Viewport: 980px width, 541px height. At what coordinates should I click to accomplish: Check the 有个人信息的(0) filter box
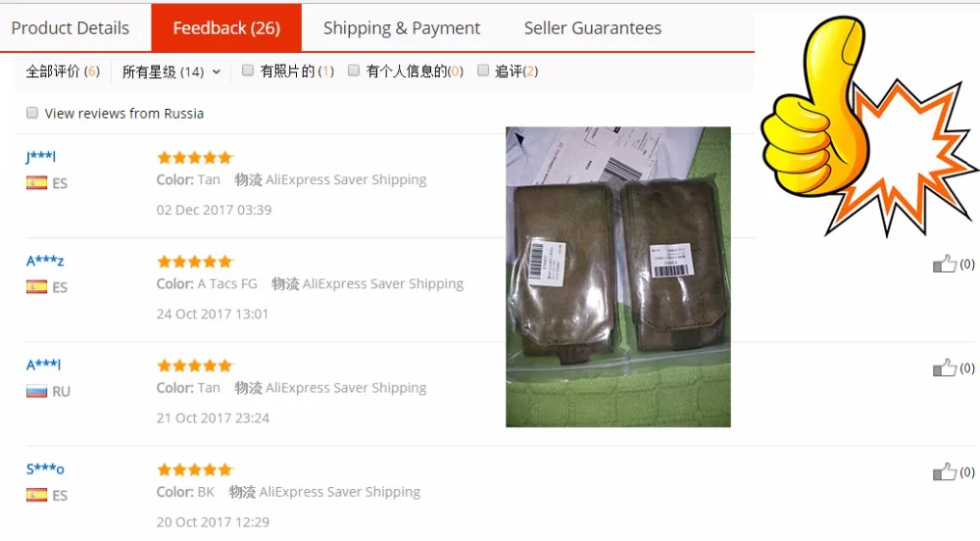[354, 71]
